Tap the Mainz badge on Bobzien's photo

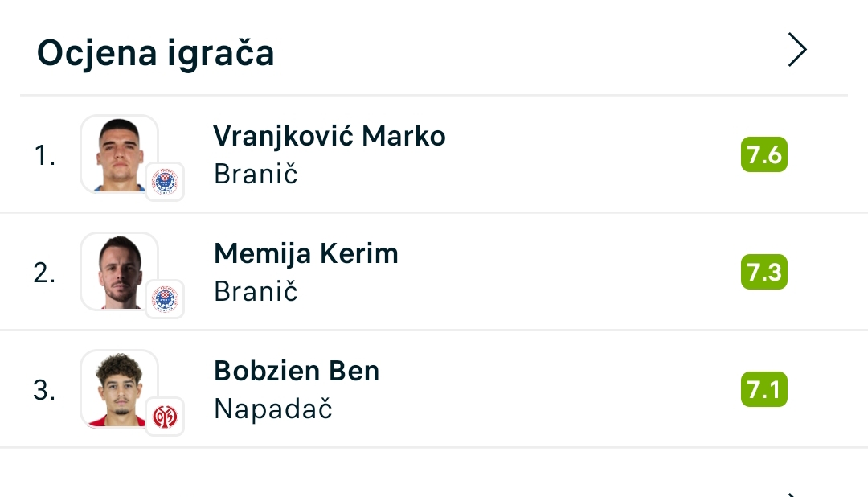click(x=165, y=417)
